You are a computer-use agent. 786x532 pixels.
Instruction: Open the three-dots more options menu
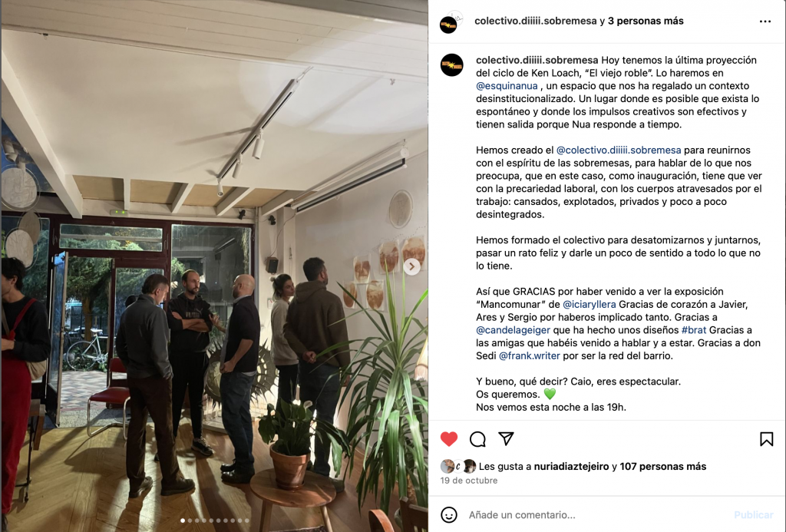[x=765, y=21]
